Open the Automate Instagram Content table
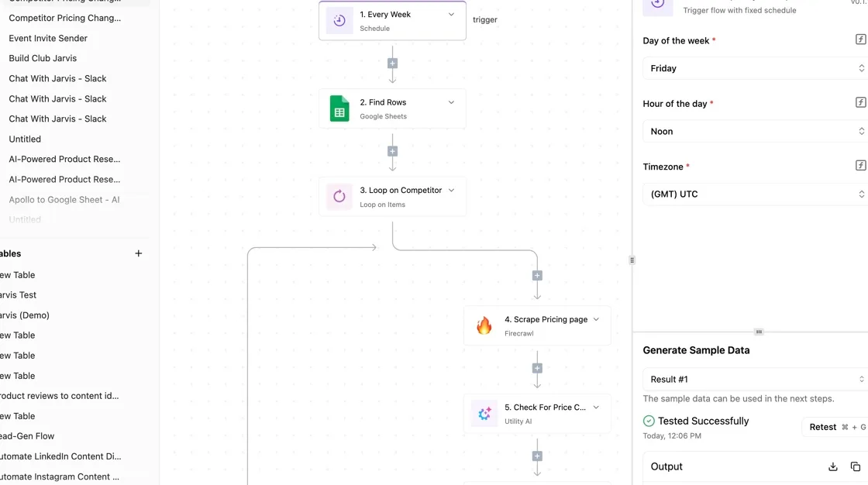868x485 pixels. point(59,476)
